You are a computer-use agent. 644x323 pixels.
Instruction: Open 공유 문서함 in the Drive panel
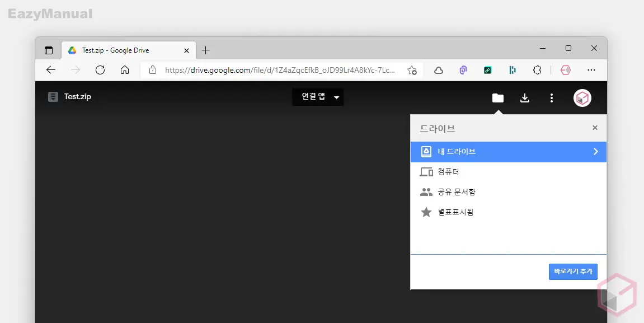[456, 192]
